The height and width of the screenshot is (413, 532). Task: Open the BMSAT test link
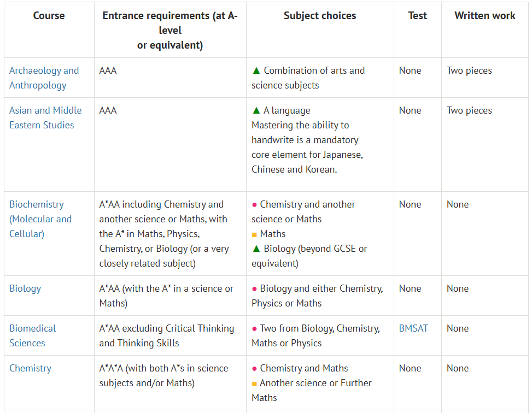[413, 328]
